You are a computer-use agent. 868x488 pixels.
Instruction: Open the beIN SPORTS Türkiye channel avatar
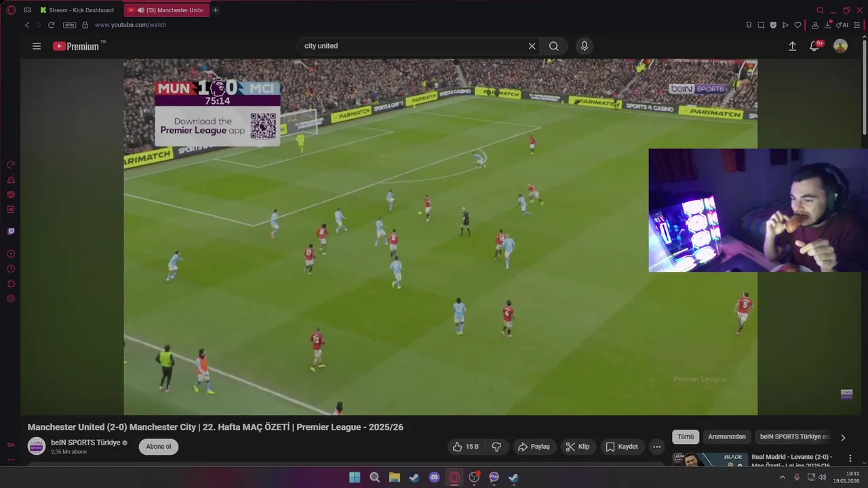coord(37,446)
